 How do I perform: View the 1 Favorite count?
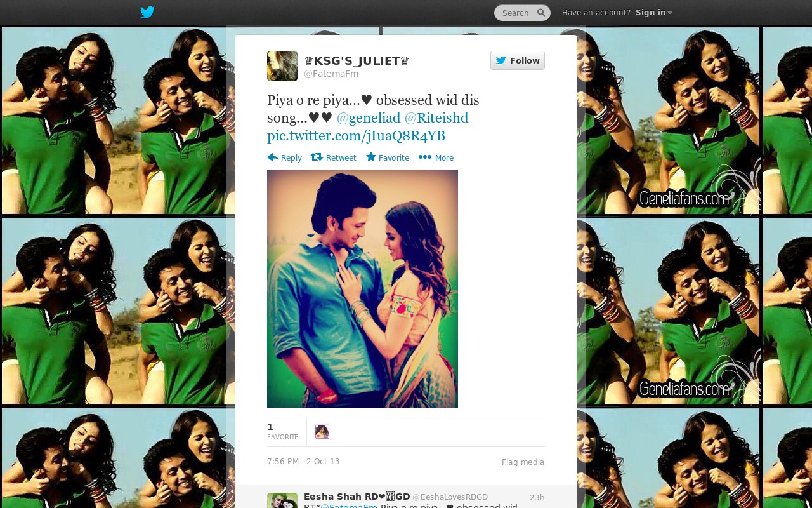coord(282,432)
